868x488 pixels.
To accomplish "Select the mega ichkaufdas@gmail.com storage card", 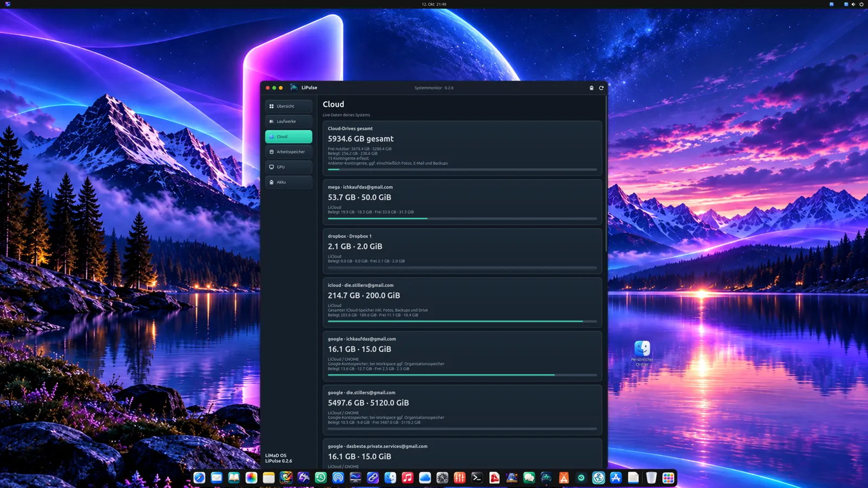I will [x=462, y=202].
